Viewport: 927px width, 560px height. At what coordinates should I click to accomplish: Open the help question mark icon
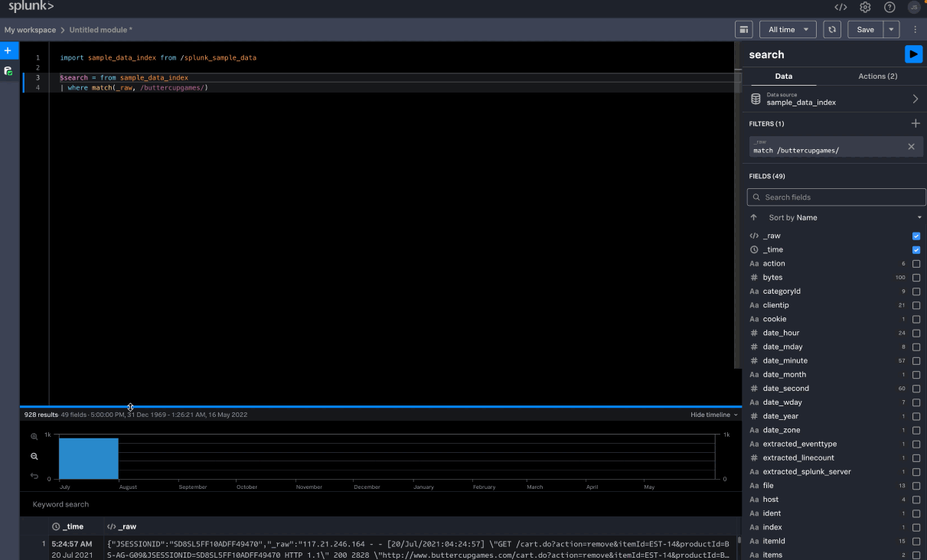click(889, 7)
